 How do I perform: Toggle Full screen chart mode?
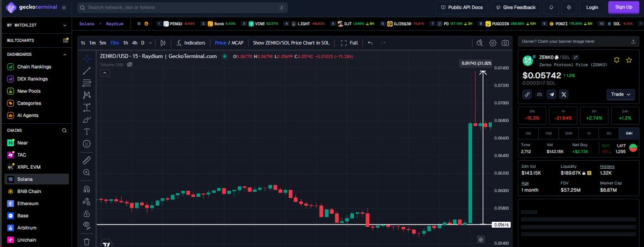(349, 43)
